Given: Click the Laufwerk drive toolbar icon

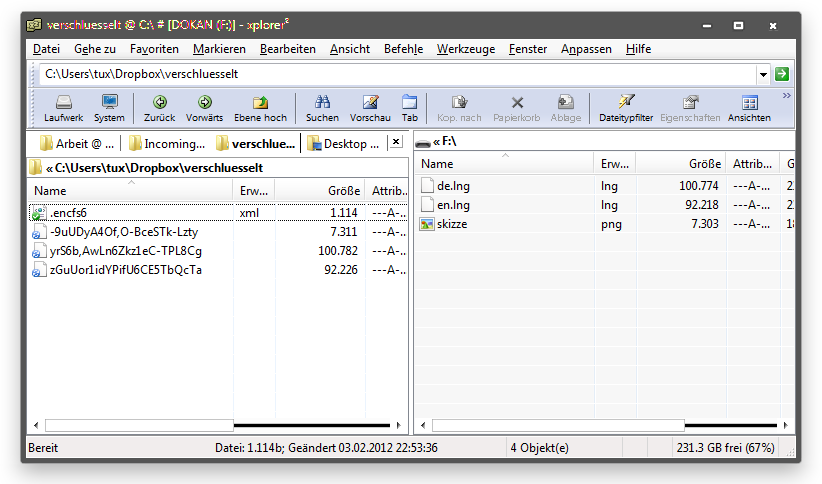Looking at the screenshot, I should point(63,107).
